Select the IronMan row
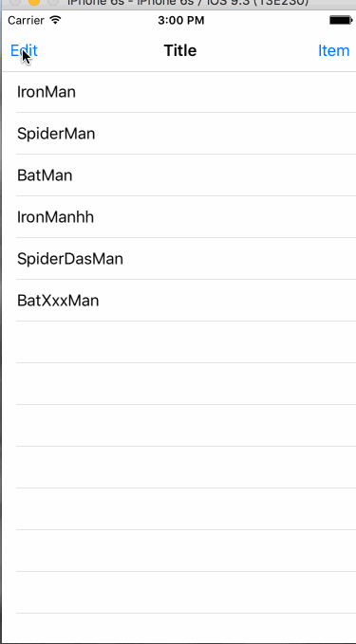This screenshot has height=644, width=356. pyautogui.click(x=178, y=92)
